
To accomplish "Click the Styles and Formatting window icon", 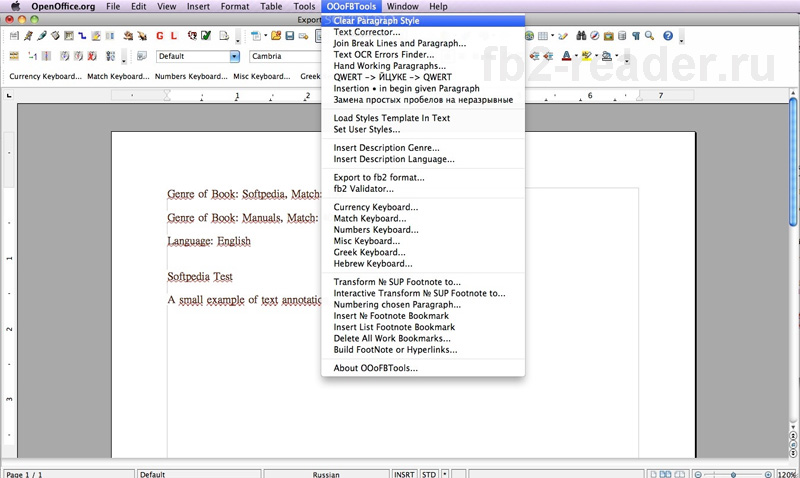I will pyautogui.click(x=142, y=56).
